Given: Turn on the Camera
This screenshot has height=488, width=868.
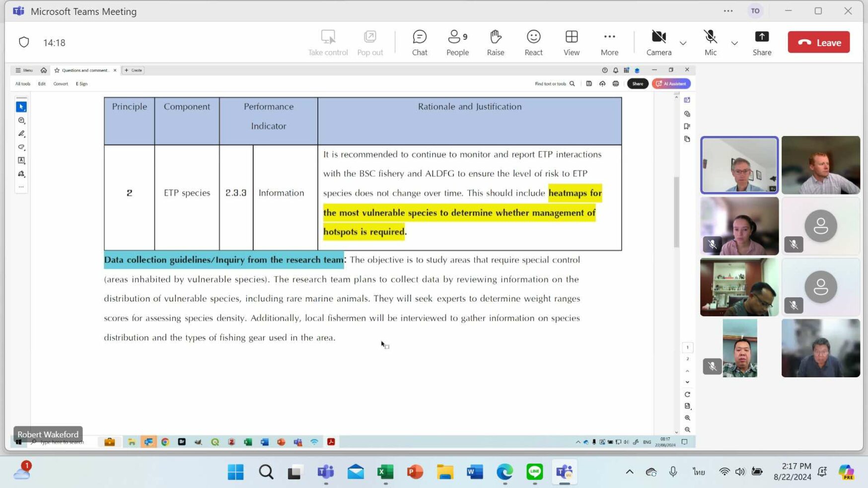Looking at the screenshot, I should click(658, 42).
